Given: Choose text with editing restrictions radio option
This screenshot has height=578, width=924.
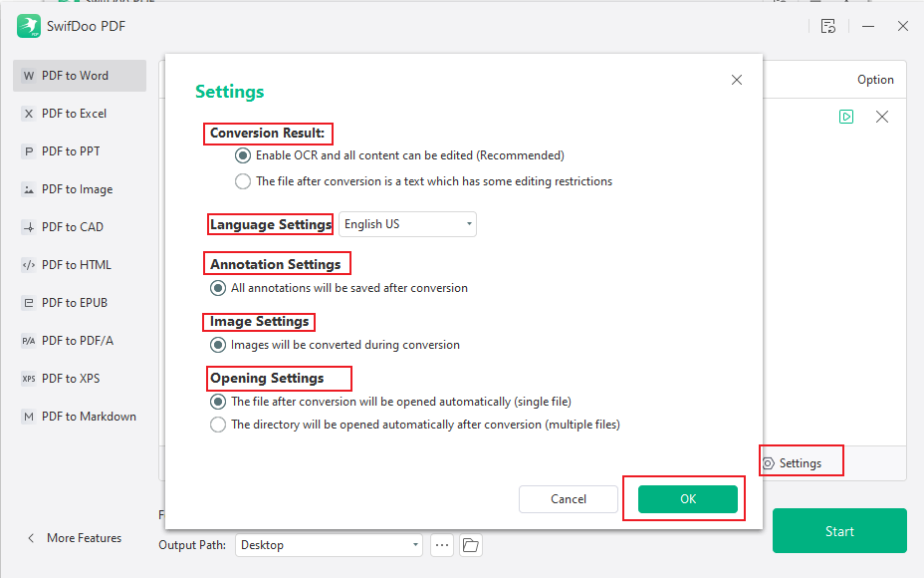Looking at the screenshot, I should [243, 181].
